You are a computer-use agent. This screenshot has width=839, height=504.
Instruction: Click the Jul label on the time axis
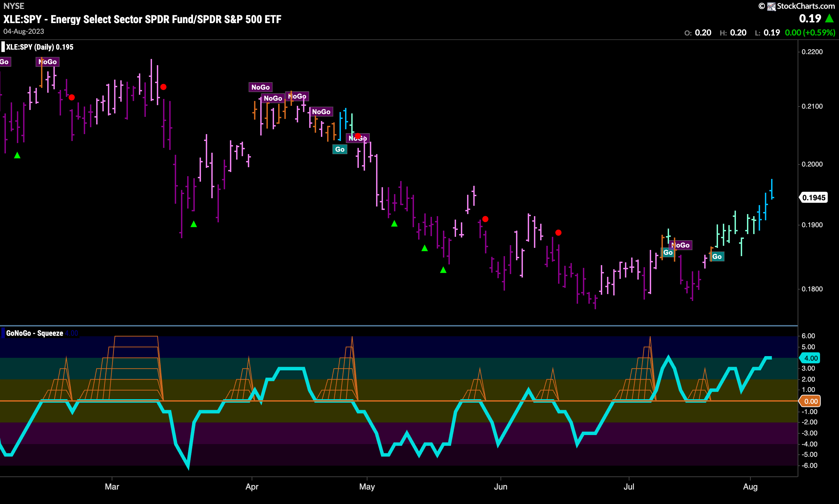pos(629,486)
